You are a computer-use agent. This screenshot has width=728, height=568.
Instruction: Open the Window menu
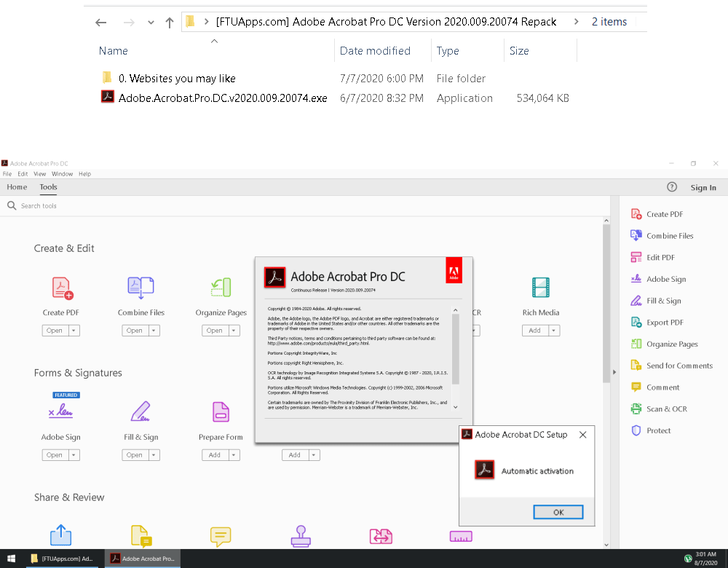62,174
